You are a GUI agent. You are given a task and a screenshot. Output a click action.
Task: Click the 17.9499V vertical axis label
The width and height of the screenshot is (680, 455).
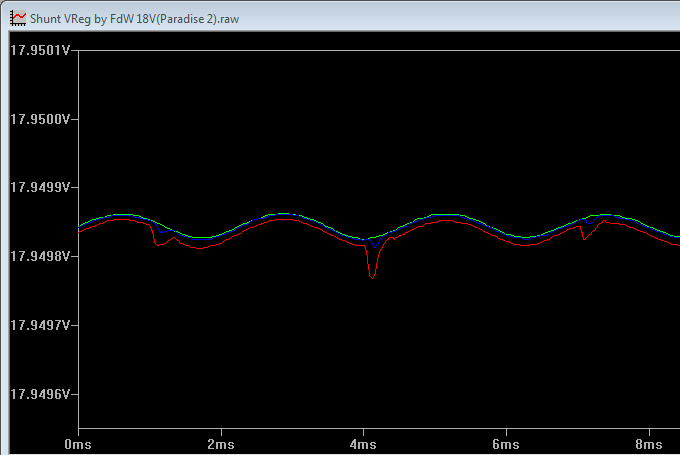40,188
